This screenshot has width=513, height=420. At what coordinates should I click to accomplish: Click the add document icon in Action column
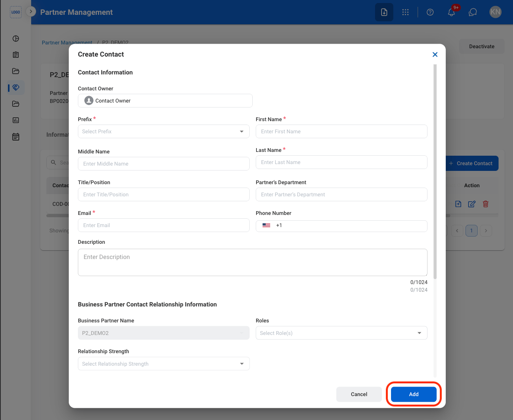[458, 204]
